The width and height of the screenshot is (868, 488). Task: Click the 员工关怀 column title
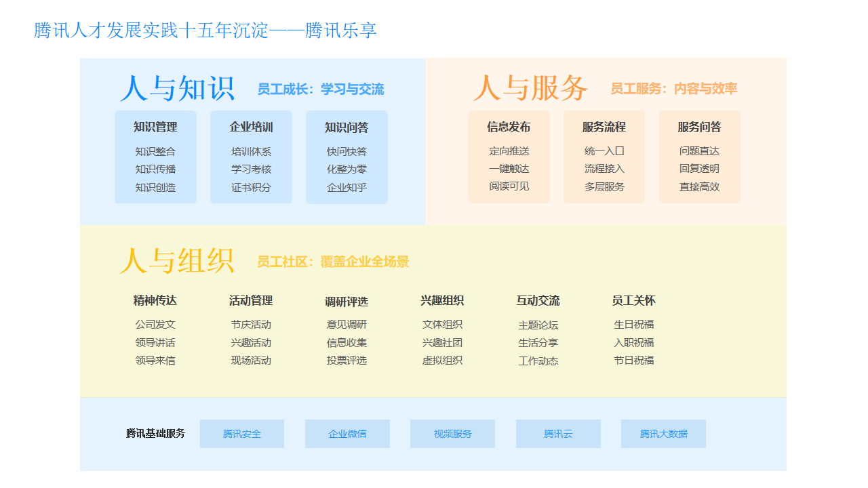(633, 300)
